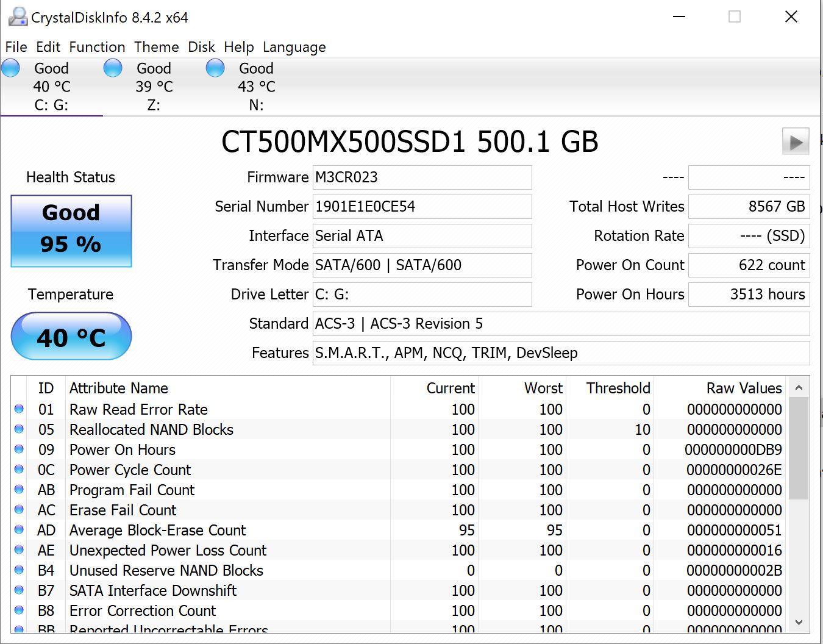Image resolution: width=823 pixels, height=644 pixels.
Task: Click the scroll up arrow of attribute list
Action: coord(799,388)
